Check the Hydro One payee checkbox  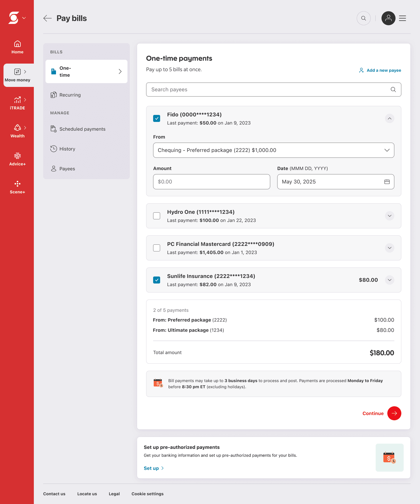(x=157, y=216)
